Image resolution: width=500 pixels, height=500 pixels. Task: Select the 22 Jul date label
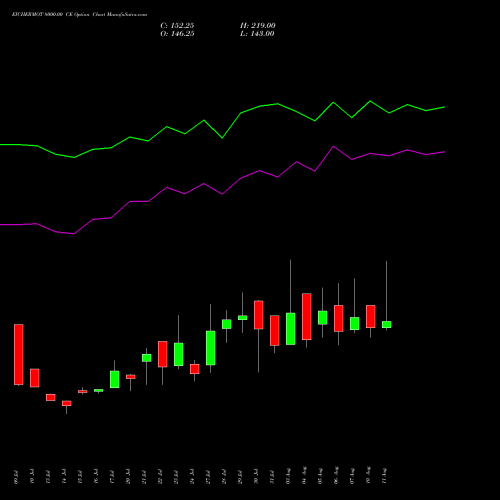click(x=160, y=477)
